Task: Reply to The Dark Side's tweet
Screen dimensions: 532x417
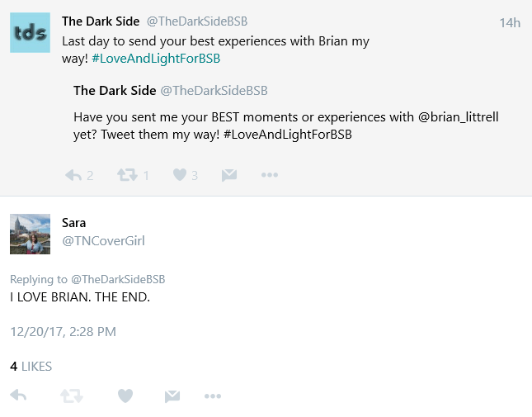Action: tap(73, 175)
